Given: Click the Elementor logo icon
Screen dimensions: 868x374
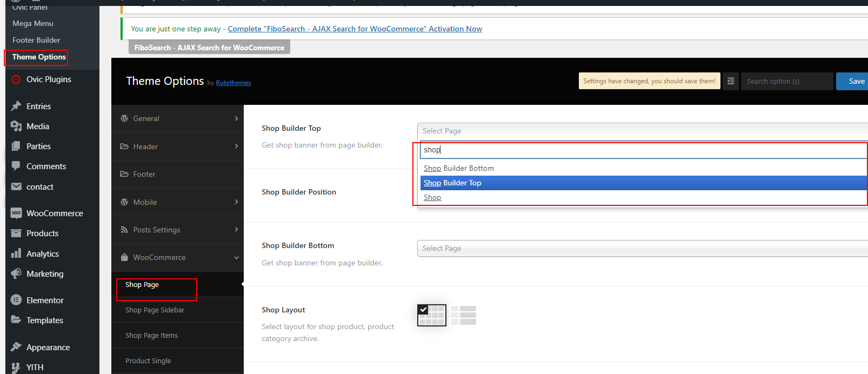Looking at the screenshot, I should pyautogui.click(x=16, y=300).
